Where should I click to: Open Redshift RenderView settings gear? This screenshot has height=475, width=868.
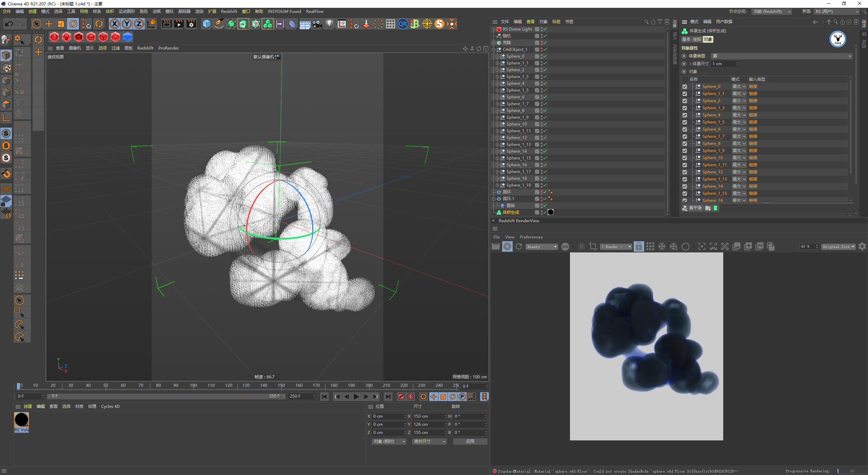(x=862, y=247)
